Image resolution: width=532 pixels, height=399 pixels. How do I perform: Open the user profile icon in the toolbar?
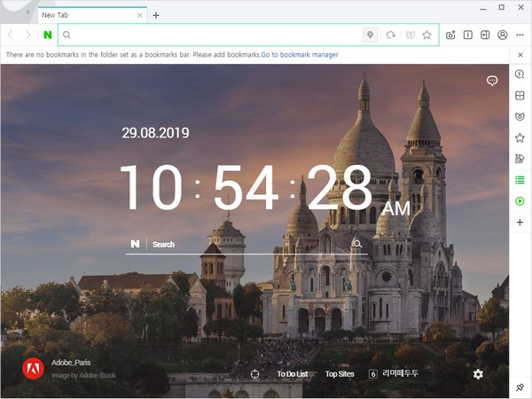(x=503, y=35)
